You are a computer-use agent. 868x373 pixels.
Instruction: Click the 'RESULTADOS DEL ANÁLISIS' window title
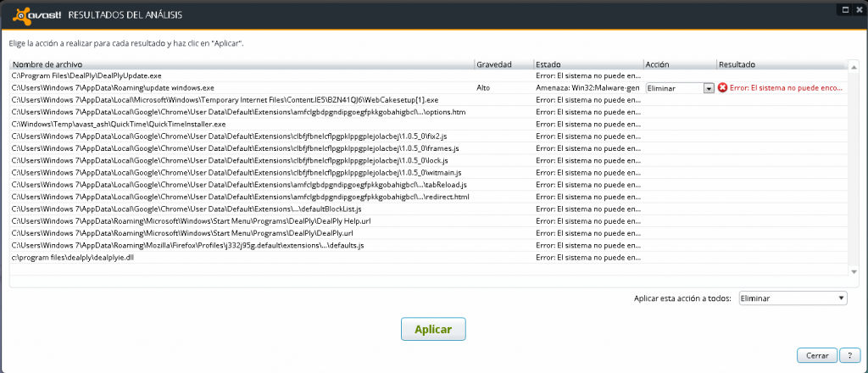click(x=125, y=15)
